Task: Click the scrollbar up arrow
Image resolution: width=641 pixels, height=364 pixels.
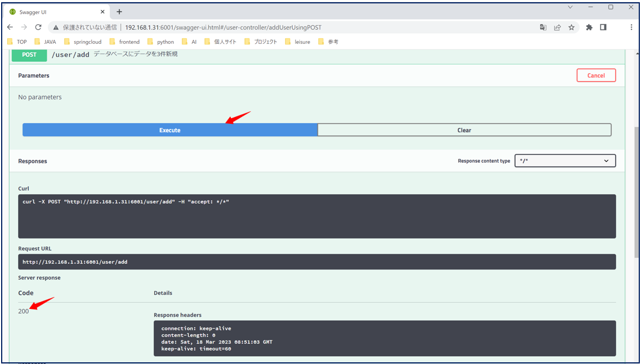Action: pyautogui.click(x=637, y=53)
